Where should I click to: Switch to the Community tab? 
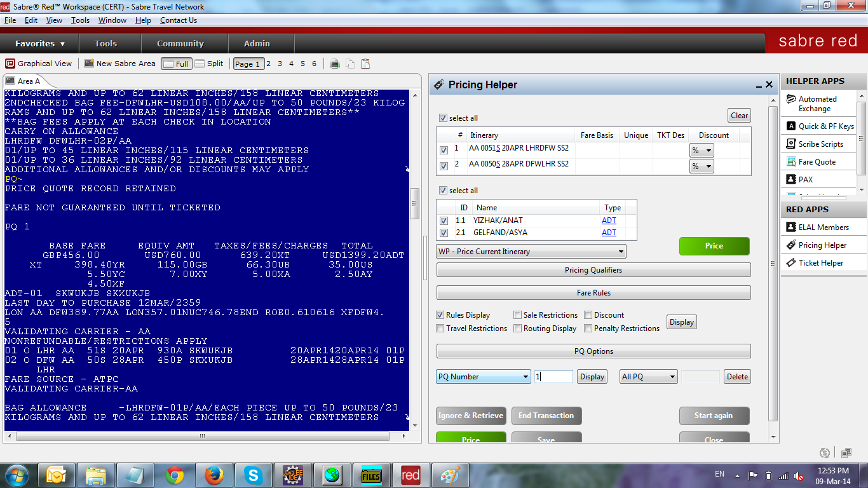pyautogui.click(x=180, y=44)
